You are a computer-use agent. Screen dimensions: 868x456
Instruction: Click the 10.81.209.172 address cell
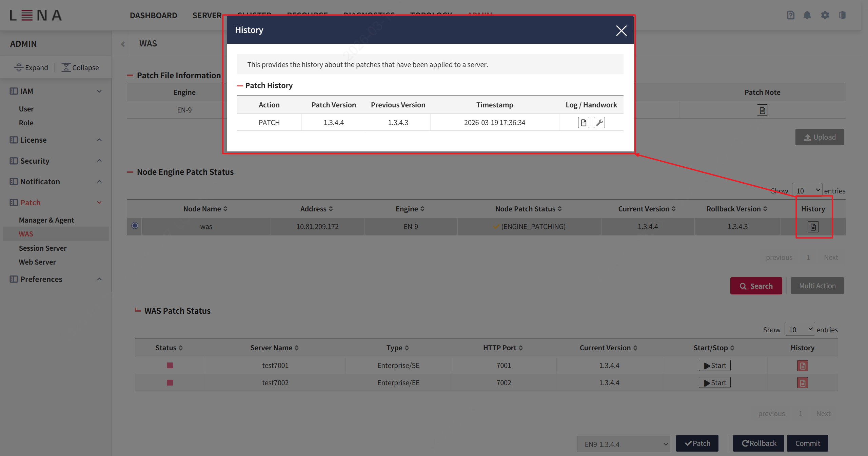pos(317,227)
